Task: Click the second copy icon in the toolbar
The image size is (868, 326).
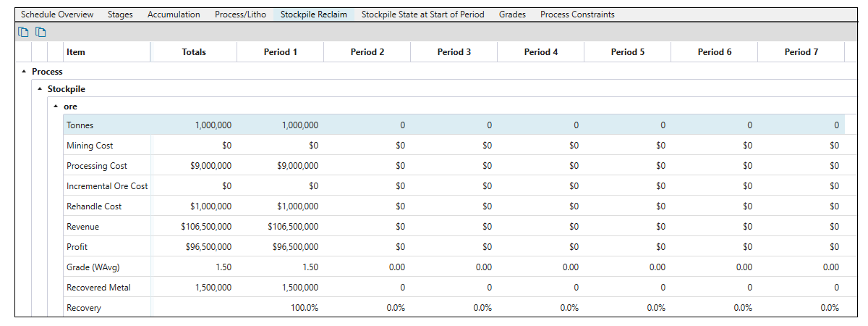Action: (x=41, y=31)
